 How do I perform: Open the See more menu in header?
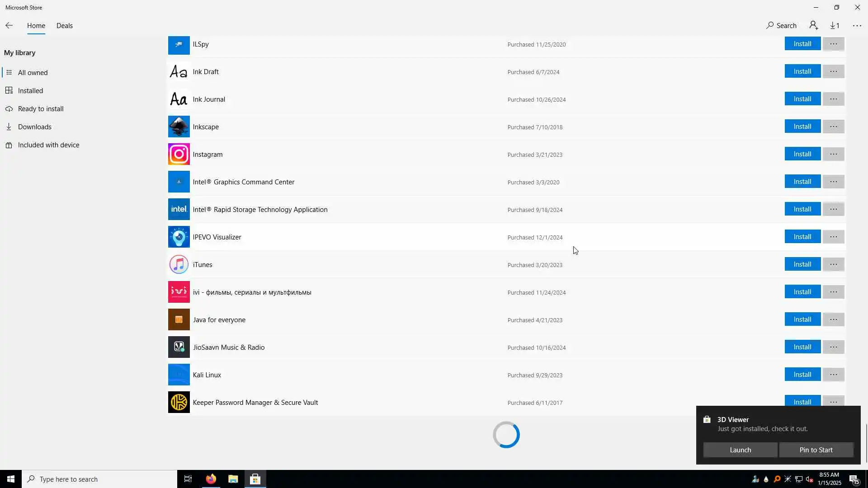tap(857, 26)
